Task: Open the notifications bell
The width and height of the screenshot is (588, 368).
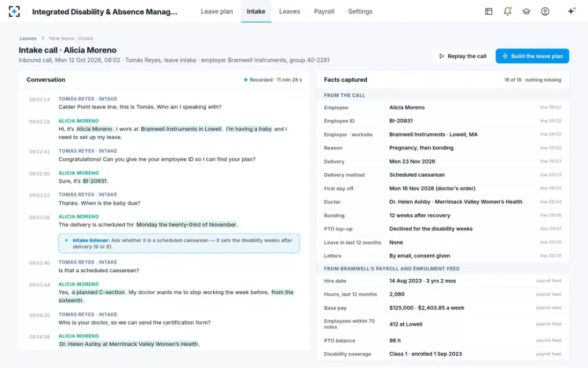Action: coord(508,11)
